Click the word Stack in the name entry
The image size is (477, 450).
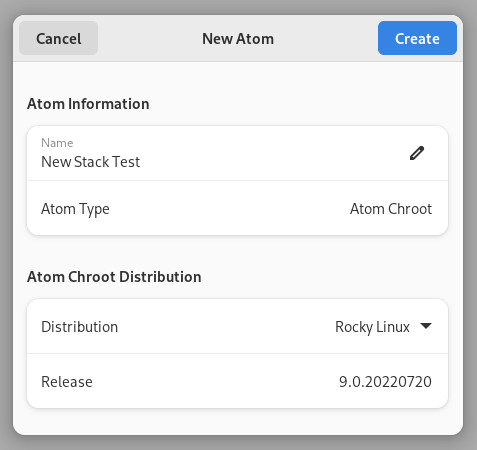tap(92, 162)
